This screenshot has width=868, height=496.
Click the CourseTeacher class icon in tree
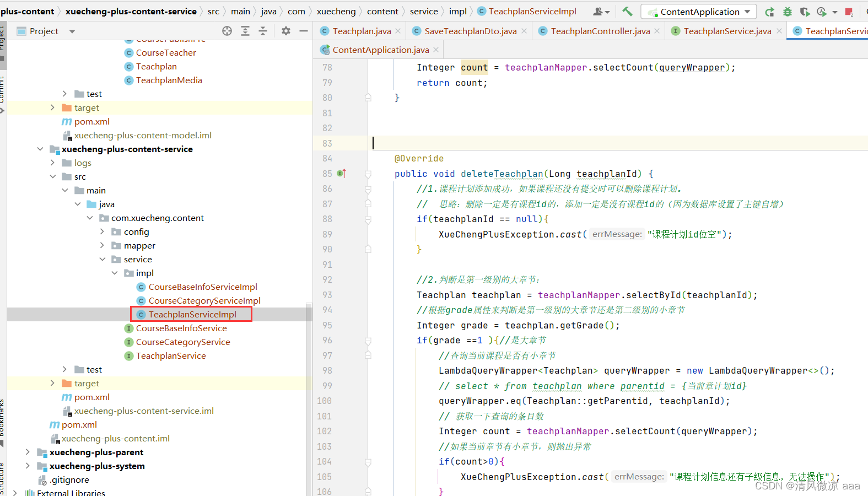(x=129, y=53)
